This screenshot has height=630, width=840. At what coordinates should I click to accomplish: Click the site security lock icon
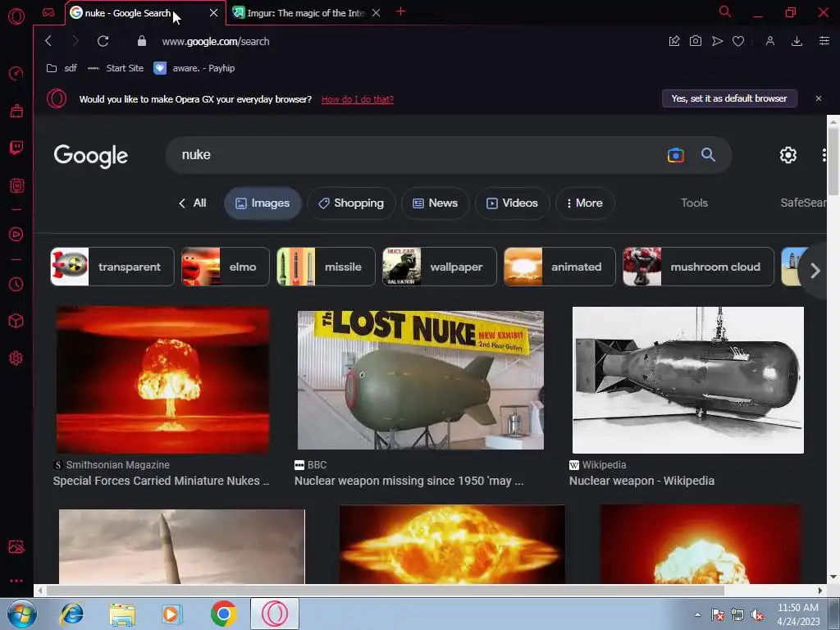142,41
